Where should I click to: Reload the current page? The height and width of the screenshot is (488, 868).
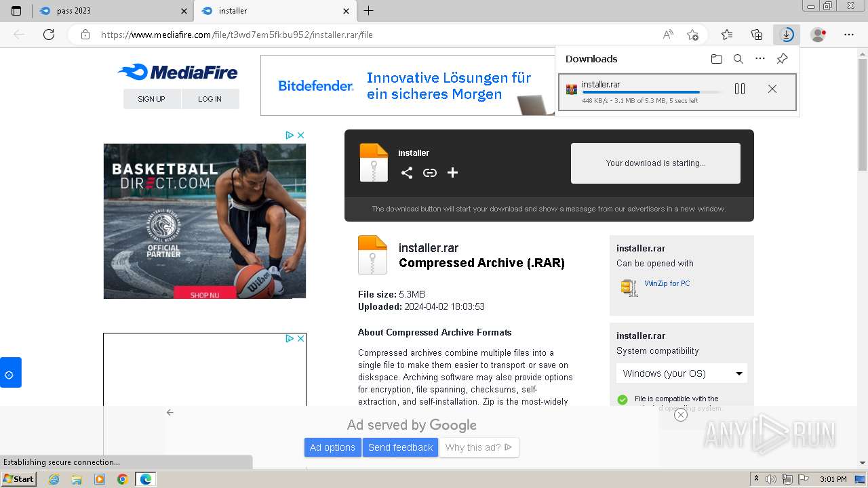click(49, 35)
